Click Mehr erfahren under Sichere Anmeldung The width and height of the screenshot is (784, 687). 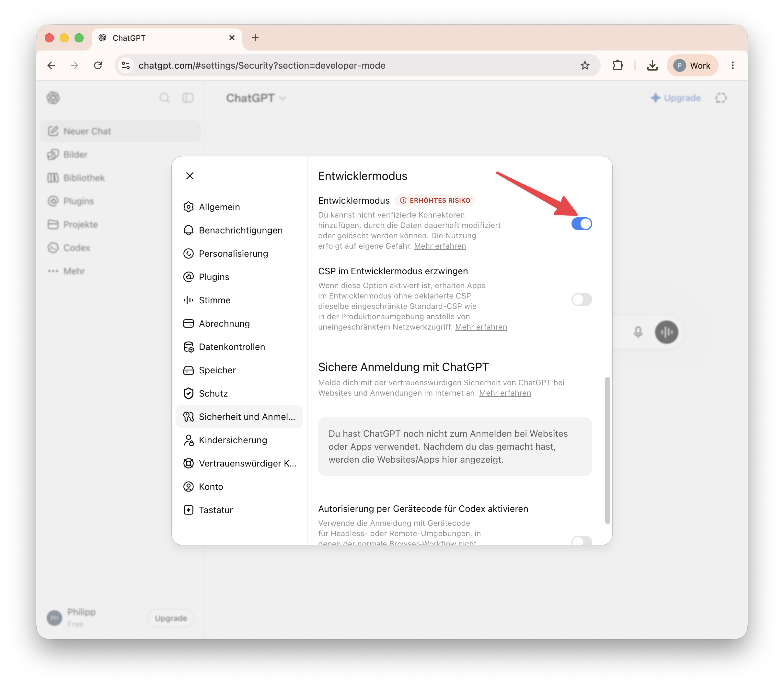[x=505, y=393]
